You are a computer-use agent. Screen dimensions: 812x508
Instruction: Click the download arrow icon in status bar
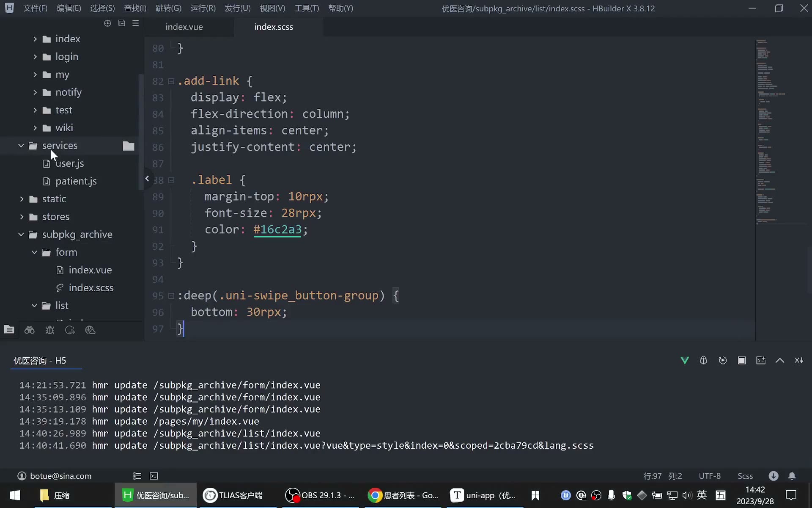(774, 476)
